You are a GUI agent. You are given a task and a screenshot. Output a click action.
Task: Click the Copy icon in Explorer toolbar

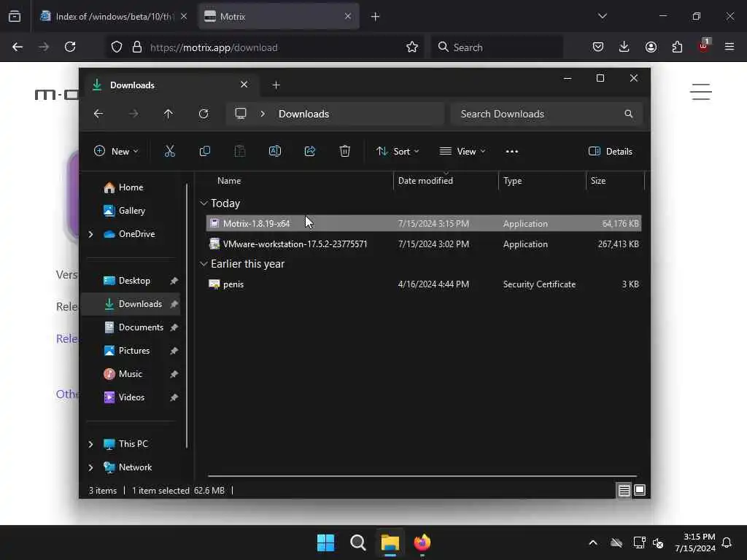[x=205, y=152]
